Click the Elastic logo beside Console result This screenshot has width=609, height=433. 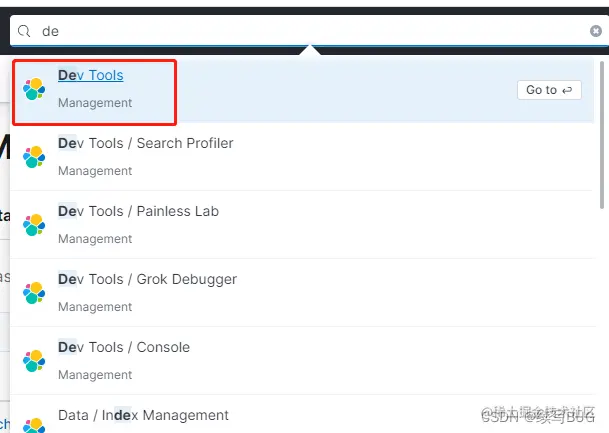34,361
